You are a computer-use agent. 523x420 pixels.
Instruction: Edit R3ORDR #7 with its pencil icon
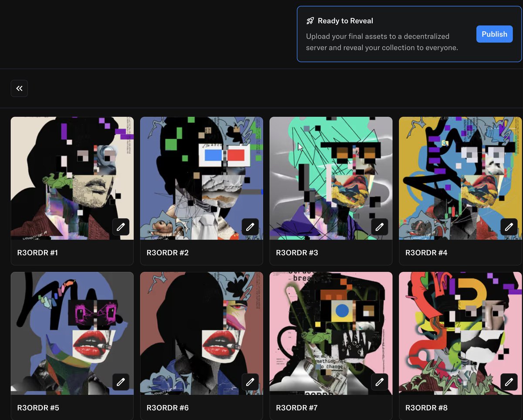pos(380,382)
